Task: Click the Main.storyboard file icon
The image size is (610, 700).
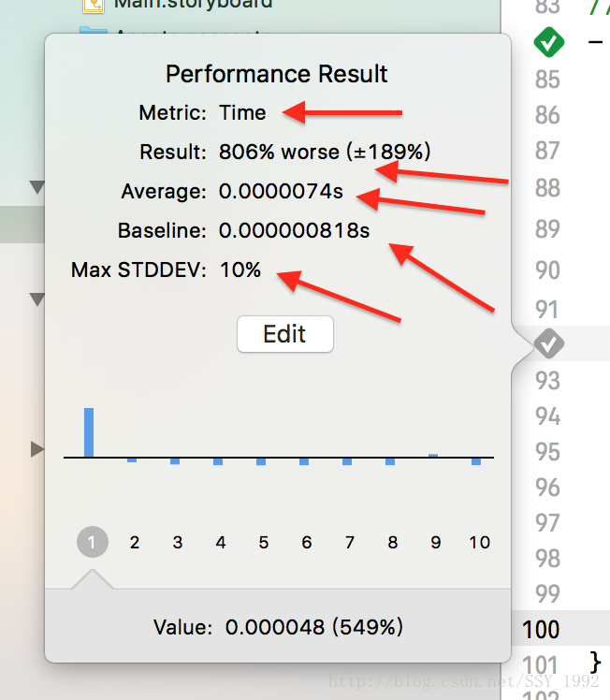Action: coord(94,6)
